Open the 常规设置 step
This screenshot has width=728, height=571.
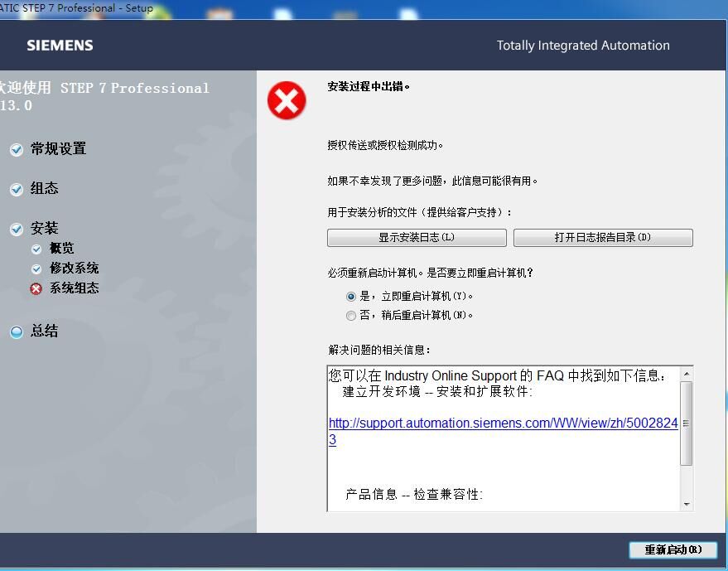pyautogui.click(x=58, y=148)
